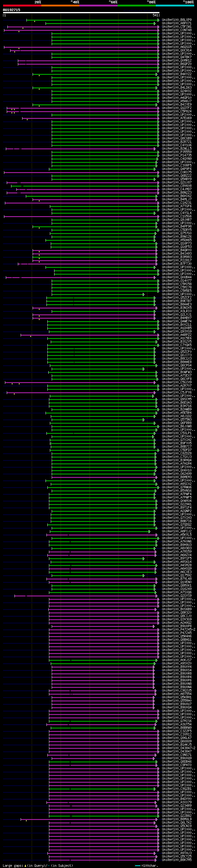This screenshot has width=197, height=868.
Task: Click hit label UniRef100_Q4TBK7
Action: coord(177,57)
